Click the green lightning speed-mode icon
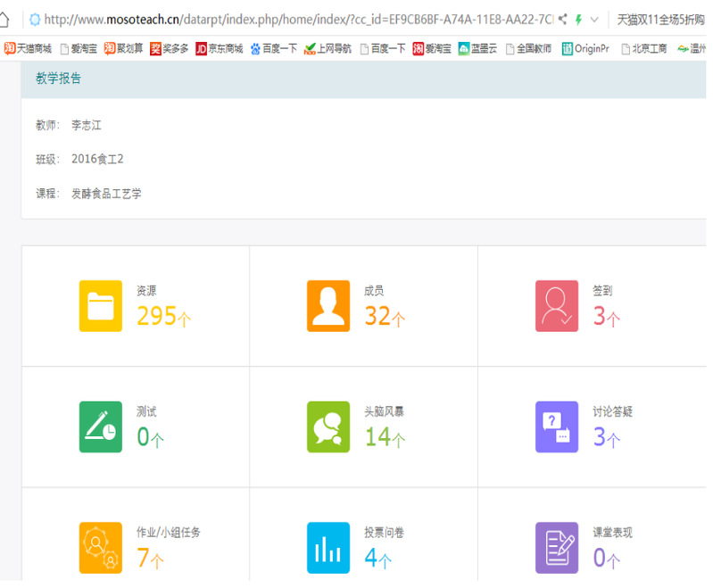This screenshot has width=713, height=588. pos(578,19)
